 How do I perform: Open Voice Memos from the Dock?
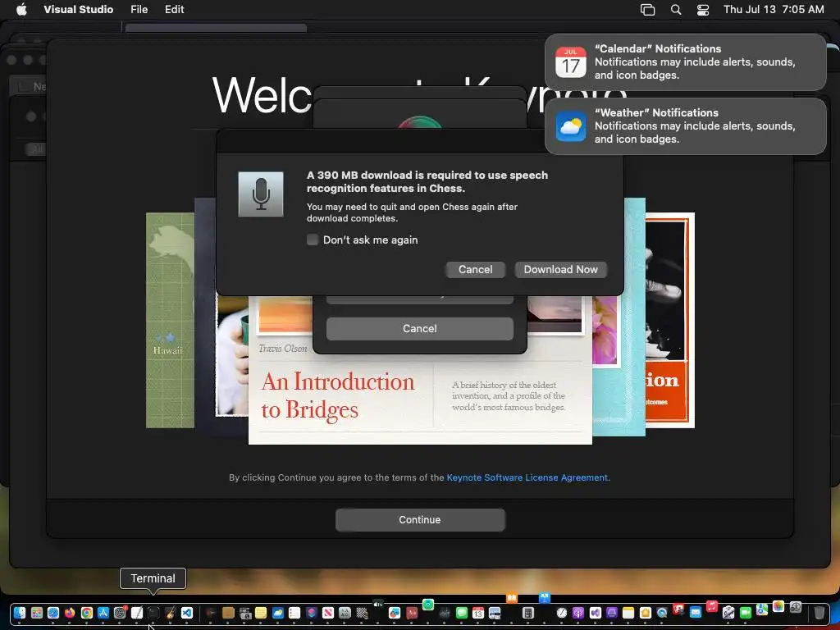(445, 613)
